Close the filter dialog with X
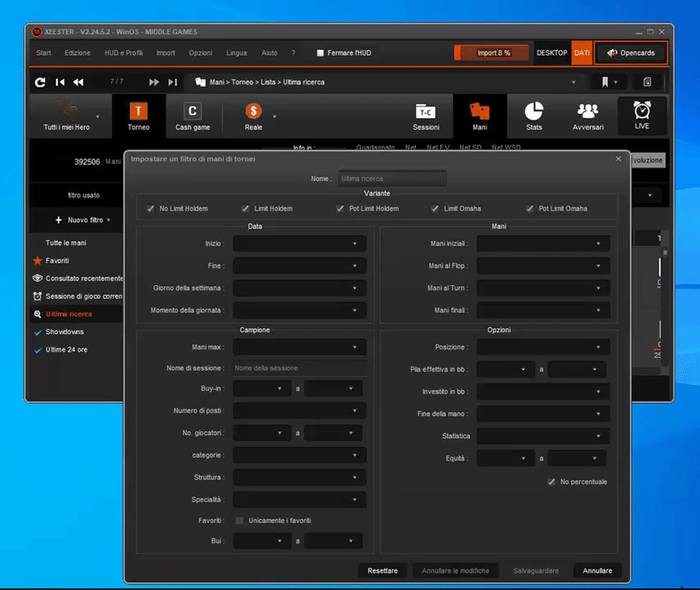 click(618, 159)
